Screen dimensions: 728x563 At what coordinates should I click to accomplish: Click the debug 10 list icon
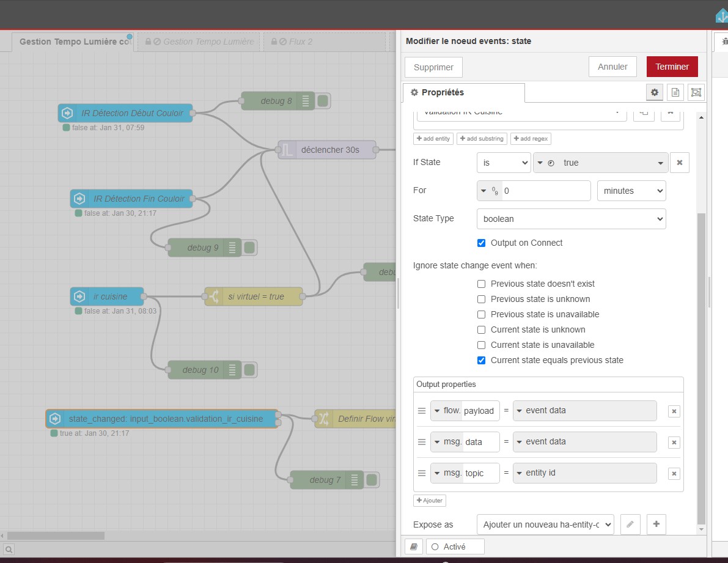click(232, 370)
